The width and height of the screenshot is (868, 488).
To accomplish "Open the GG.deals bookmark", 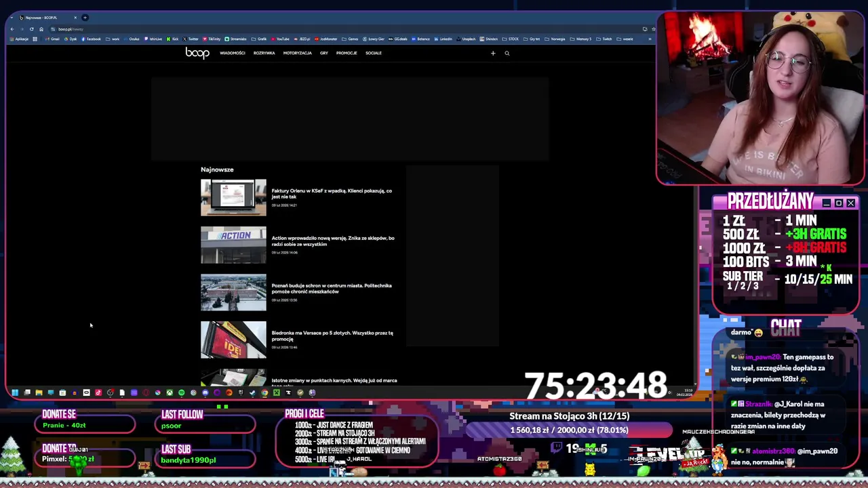I will (399, 39).
